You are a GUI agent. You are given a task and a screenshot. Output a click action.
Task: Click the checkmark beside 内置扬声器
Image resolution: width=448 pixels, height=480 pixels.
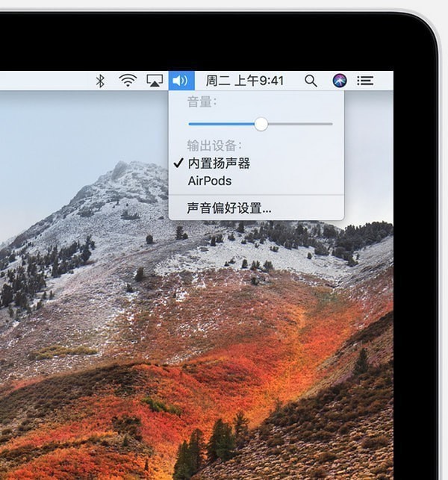pos(178,163)
